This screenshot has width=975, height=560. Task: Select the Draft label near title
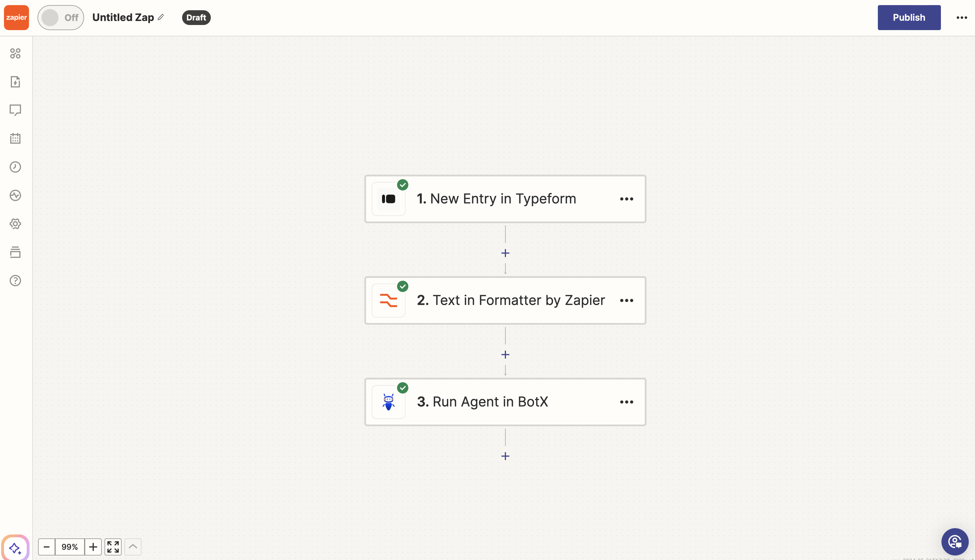[x=196, y=17]
